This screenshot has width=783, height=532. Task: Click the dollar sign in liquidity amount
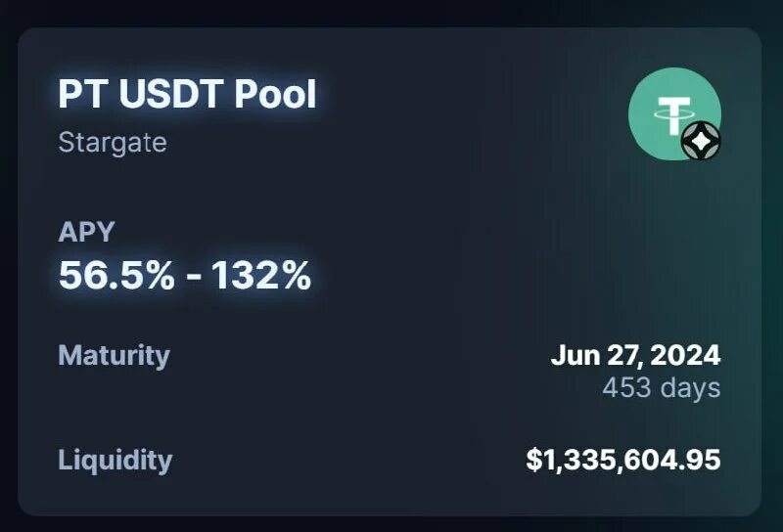click(533, 461)
